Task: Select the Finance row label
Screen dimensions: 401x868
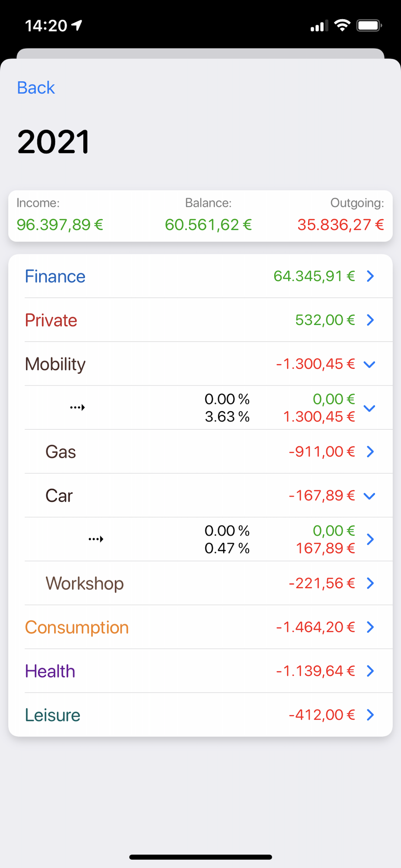Action: [x=55, y=276]
